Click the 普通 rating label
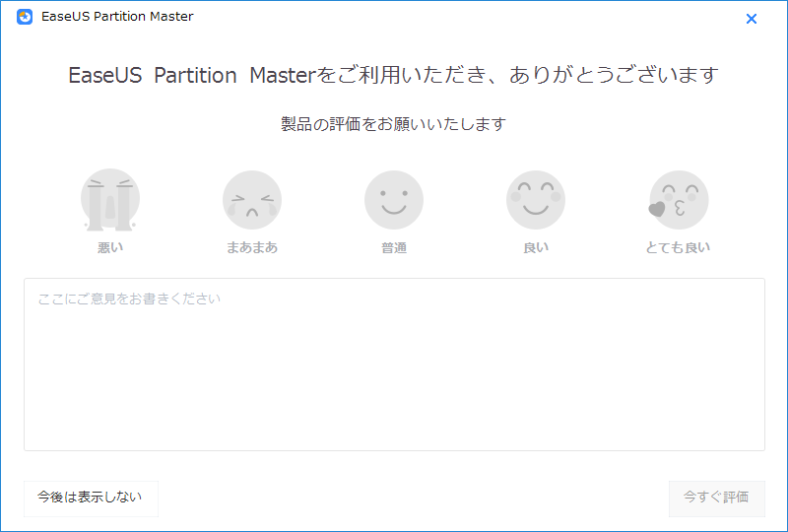This screenshot has width=788, height=532. pos(393,247)
